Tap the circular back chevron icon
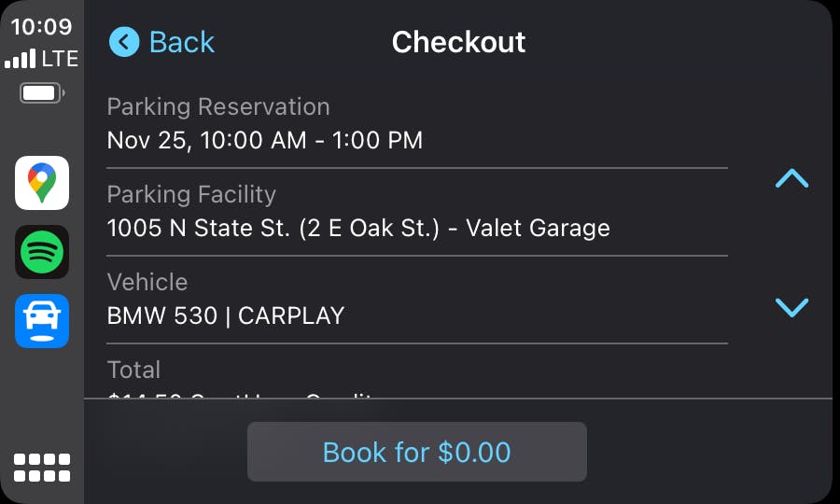840x504 pixels. (x=124, y=42)
